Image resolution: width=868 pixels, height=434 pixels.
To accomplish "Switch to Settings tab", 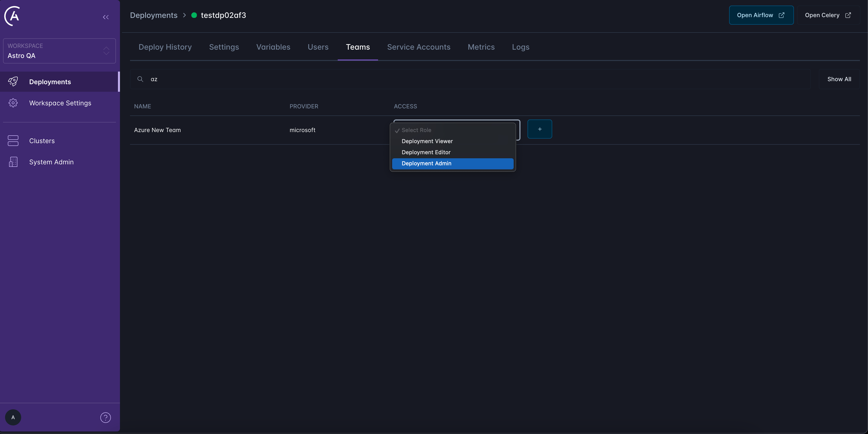I will click(224, 47).
